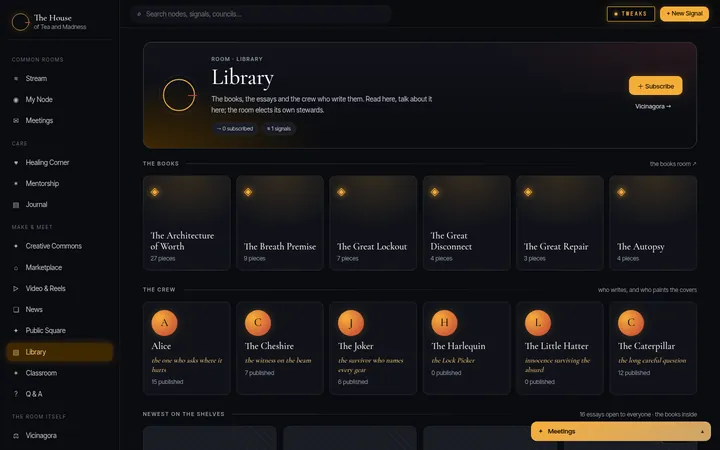
Task: Click the Marketplace sidebar icon
Action: coord(16,268)
